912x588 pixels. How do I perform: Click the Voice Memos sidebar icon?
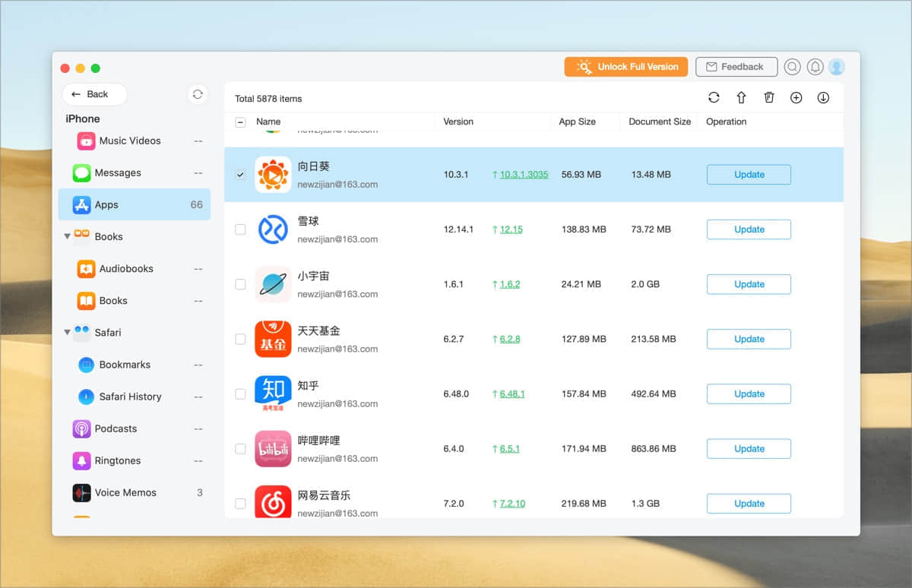click(81, 492)
